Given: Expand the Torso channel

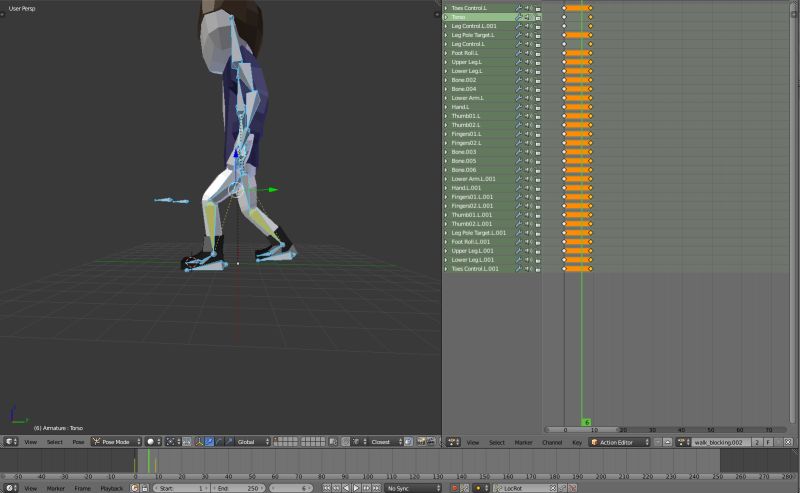Looking at the screenshot, I should (446, 17).
